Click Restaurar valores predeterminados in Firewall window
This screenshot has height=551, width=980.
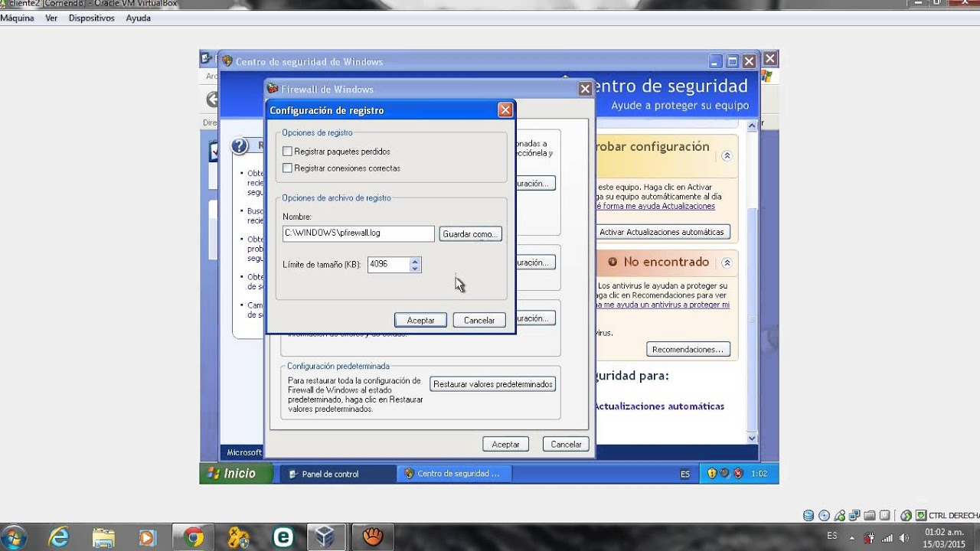(x=493, y=384)
